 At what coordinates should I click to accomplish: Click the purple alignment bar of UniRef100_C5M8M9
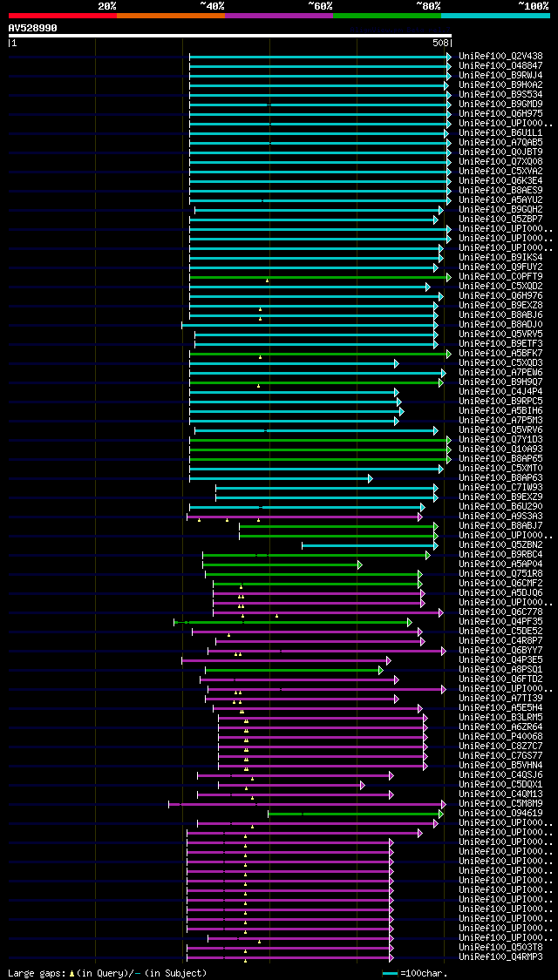point(306,804)
